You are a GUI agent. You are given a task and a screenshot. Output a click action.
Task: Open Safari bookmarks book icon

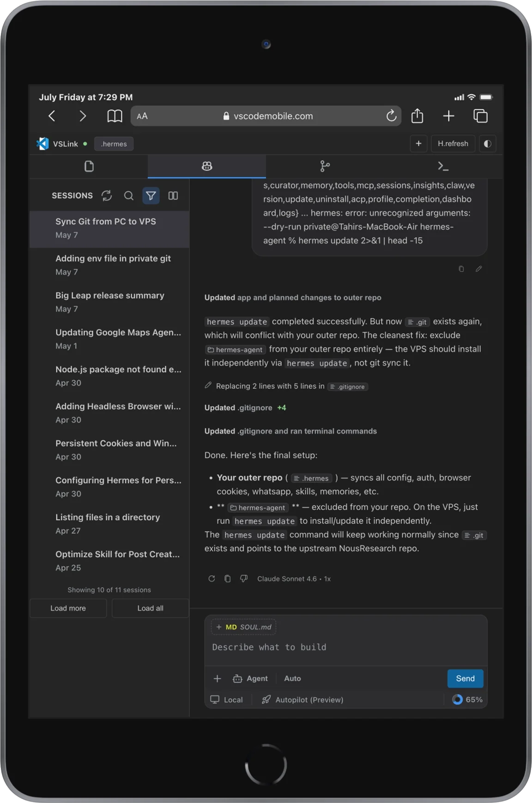point(115,116)
